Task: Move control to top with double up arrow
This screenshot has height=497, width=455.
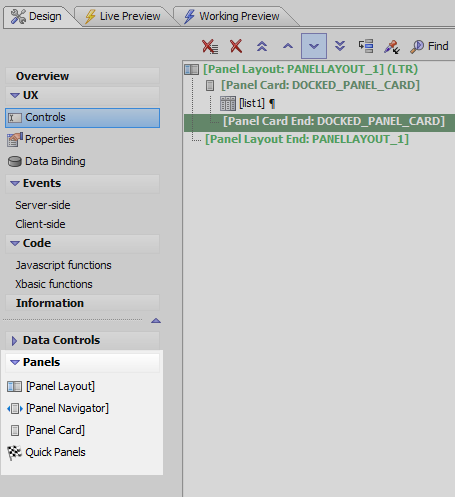Action: point(262,46)
